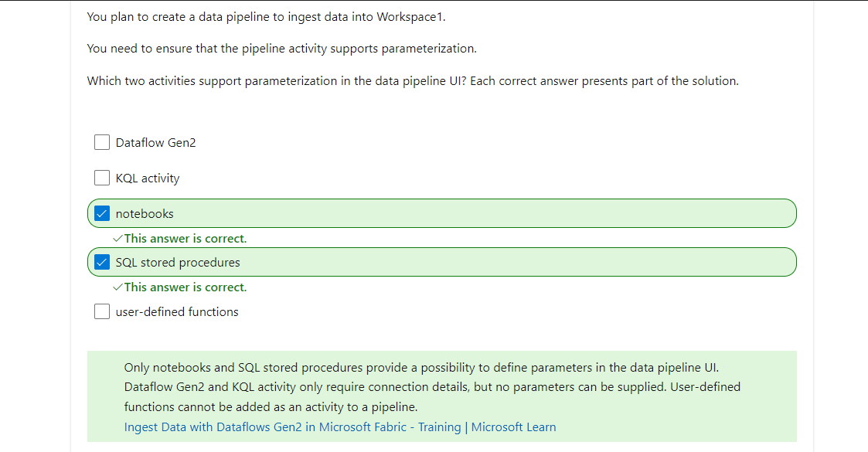Click the "Which two activities support parameterization" question

click(x=413, y=81)
